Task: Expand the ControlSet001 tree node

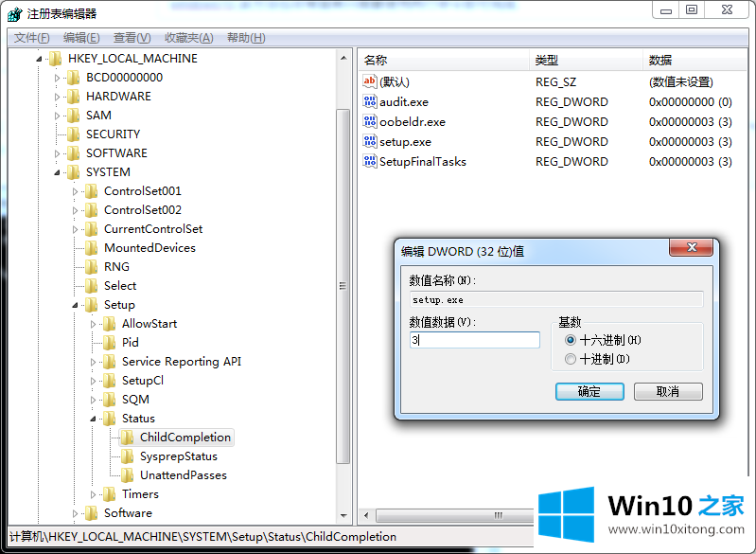Action: click(x=77, y=191)
